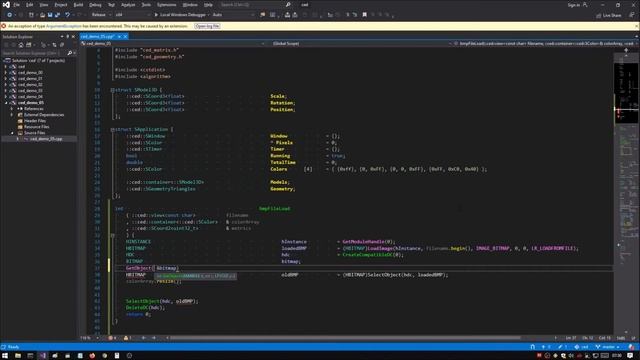
Task: Click the feedback icon beside Live Share
Action: coord(631,15)
